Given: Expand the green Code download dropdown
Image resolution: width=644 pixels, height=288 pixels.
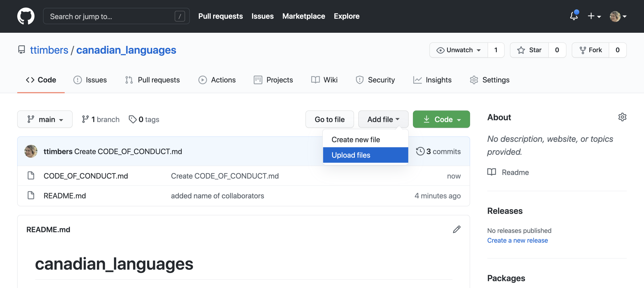Looking at the screenshot, I should click(x=441, y=119).
